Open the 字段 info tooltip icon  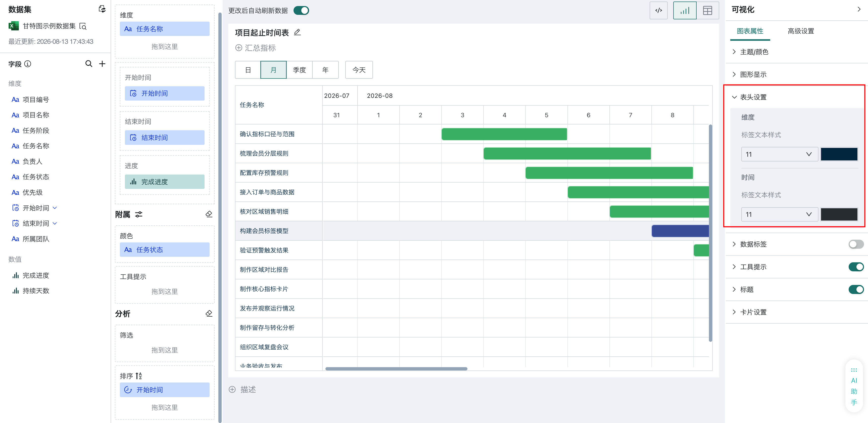point(28,64)
